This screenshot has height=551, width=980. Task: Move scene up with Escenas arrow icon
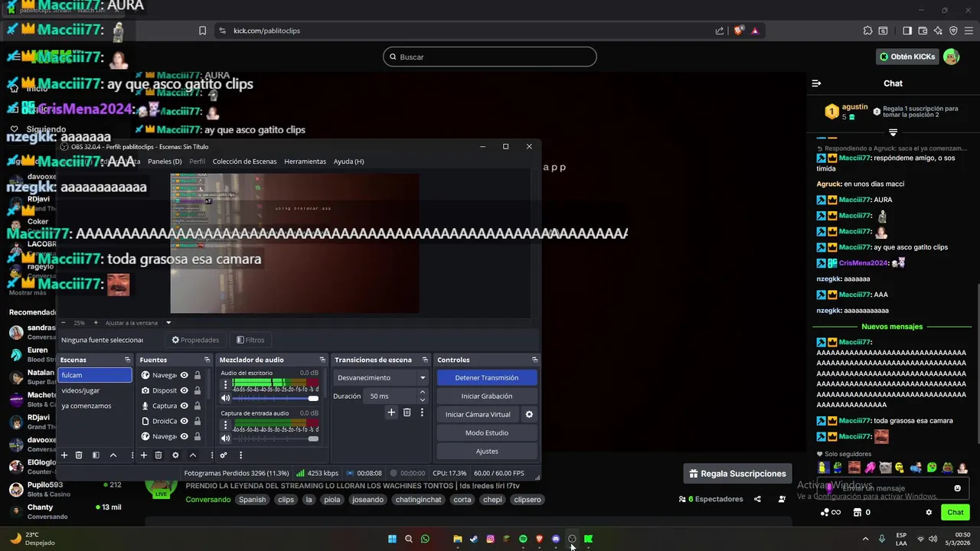(x=113, y=455)
